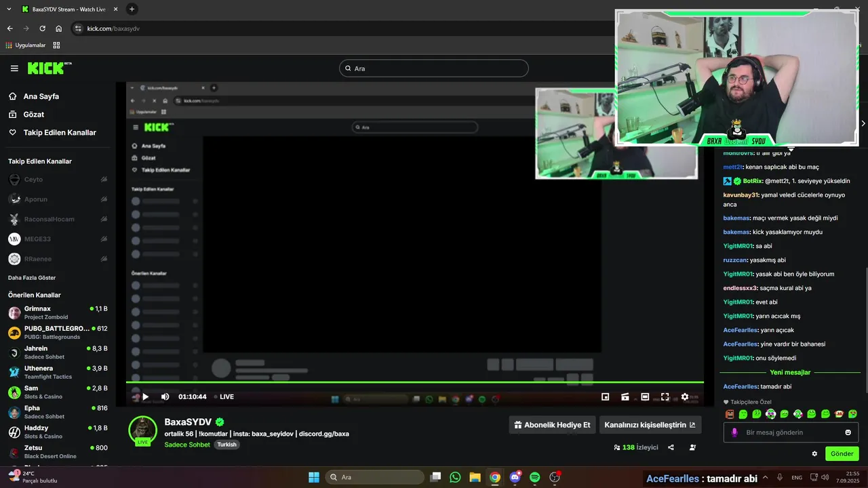Share the stream via share icon
The width and height of the screenshot is (868, 488).
click(671, 447)
